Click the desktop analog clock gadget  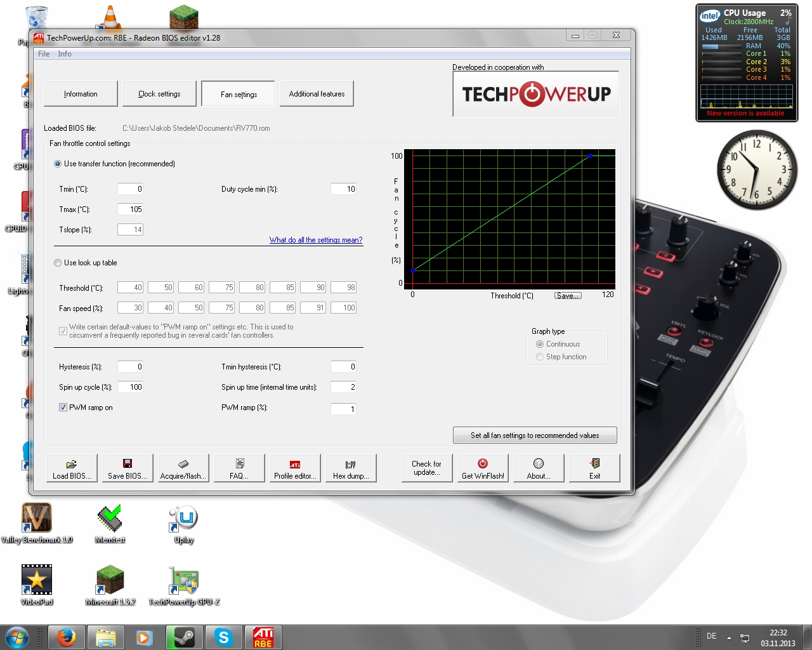757,169
